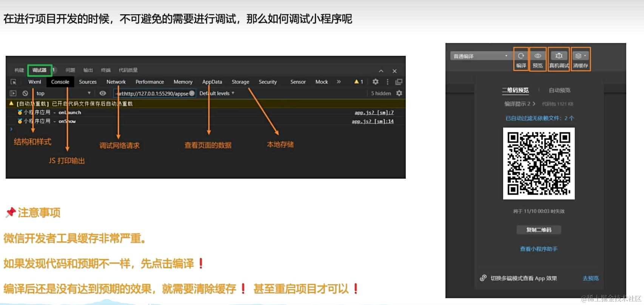Open the Sensor tab
Image resolution: width=644 pixels, height=305 pixels.
point(298,82)
